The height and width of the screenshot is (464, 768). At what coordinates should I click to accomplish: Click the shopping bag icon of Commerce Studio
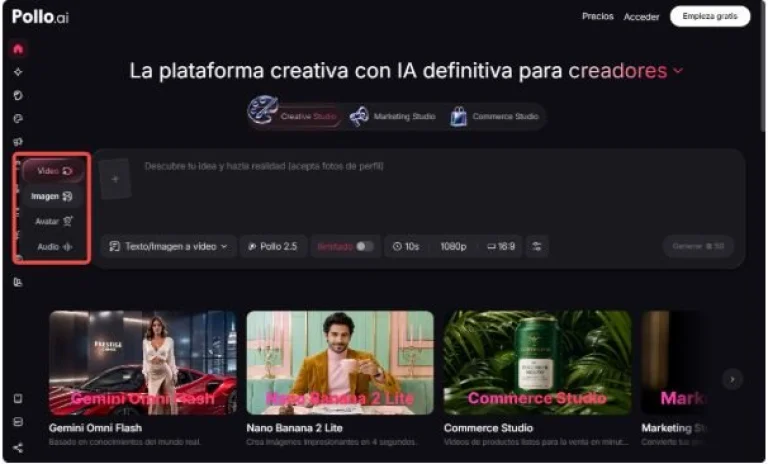459,117
